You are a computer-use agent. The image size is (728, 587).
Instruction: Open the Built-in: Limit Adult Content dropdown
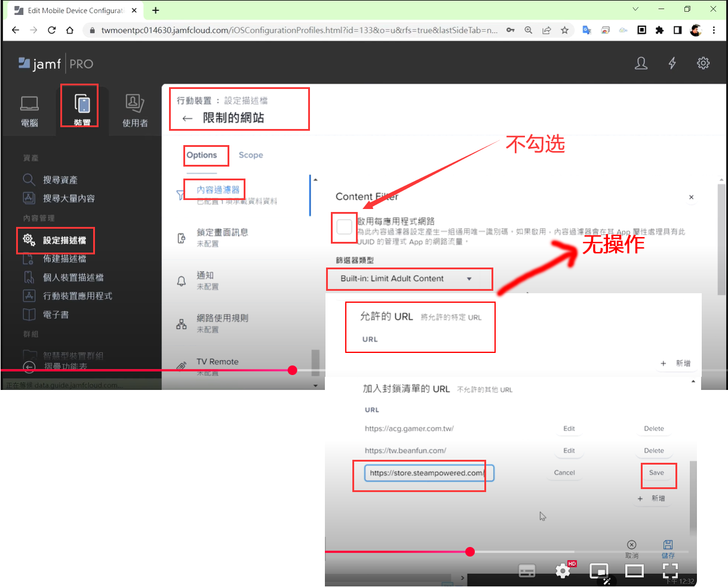408,279
